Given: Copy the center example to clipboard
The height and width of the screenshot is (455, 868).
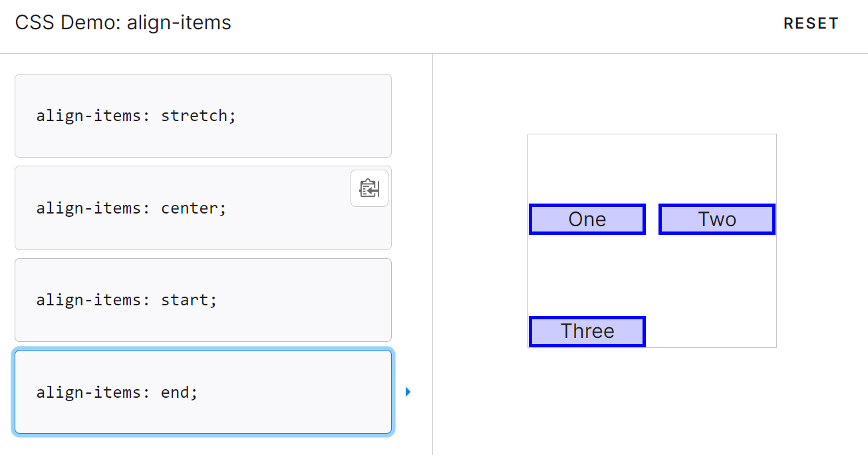Looking at the screenshot, I should pyautogui.click(x=369, y=188).
